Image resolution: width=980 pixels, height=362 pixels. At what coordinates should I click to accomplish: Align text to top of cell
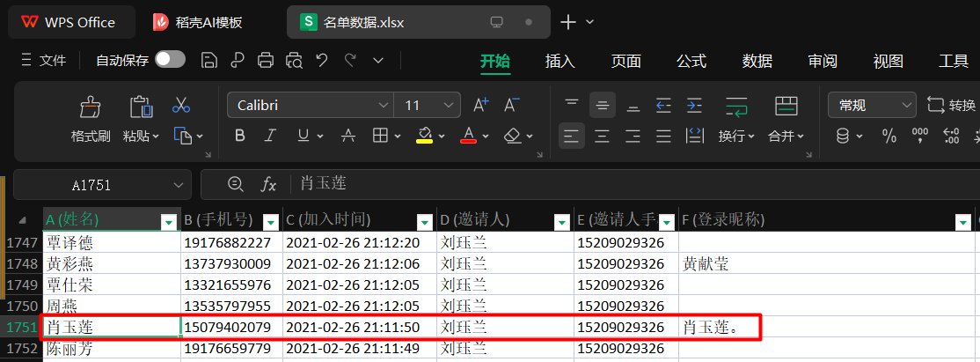571,103
